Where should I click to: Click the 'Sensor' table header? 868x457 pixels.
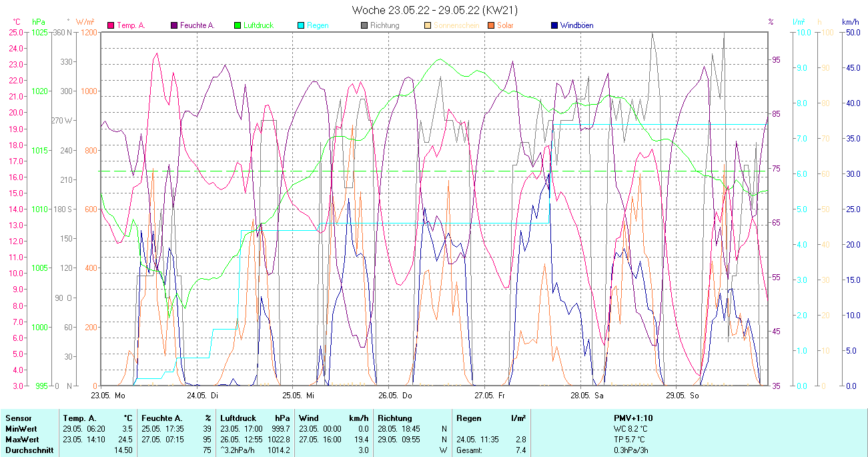[x=18, y=418]
